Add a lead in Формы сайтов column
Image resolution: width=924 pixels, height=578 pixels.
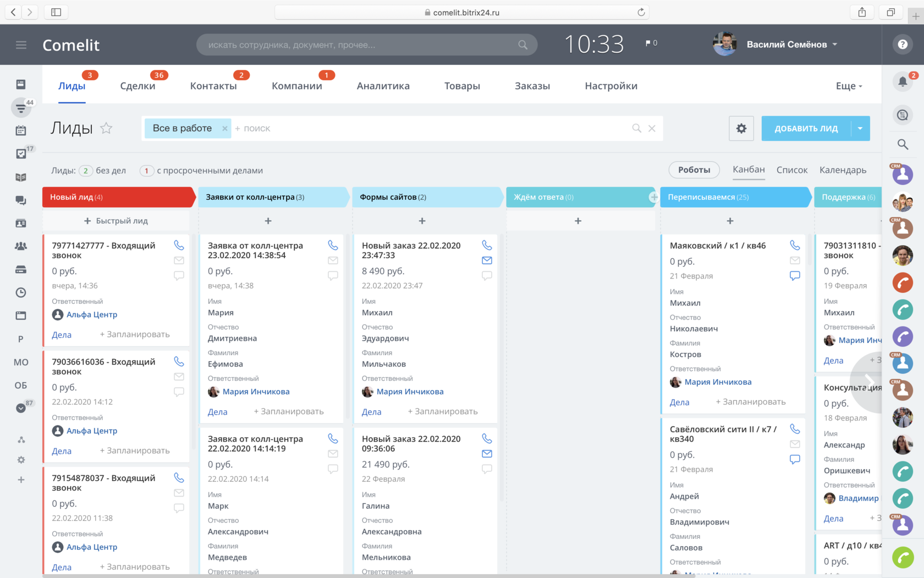click(x=422, y=221)
